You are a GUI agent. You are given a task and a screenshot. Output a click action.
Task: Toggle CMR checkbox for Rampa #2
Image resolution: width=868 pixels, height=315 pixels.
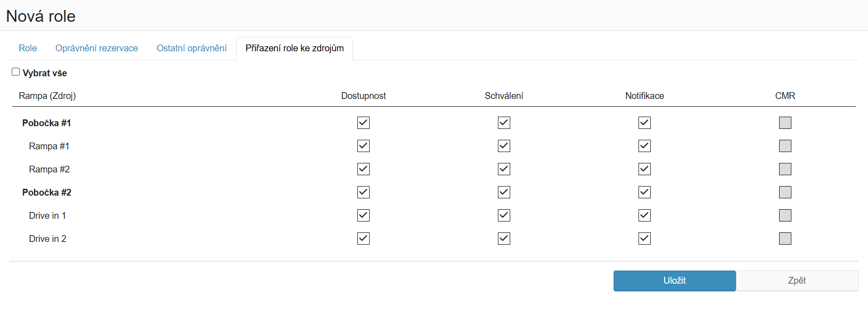tap(785, 169)
